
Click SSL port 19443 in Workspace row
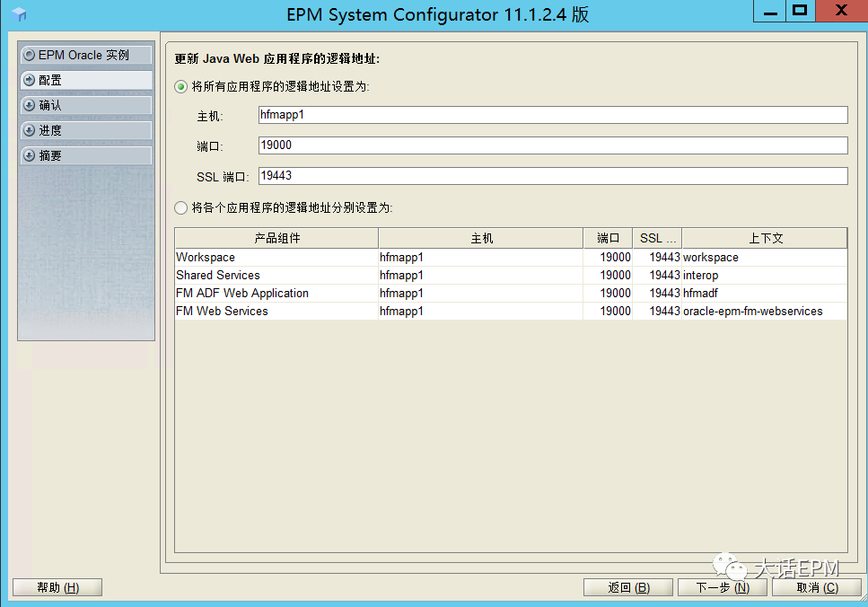tap(657, 257)
